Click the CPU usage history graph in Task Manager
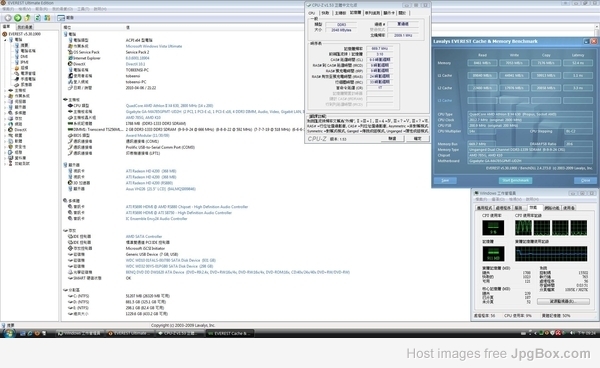This screenshot has width=600, height=368. [x=551, y=228]
